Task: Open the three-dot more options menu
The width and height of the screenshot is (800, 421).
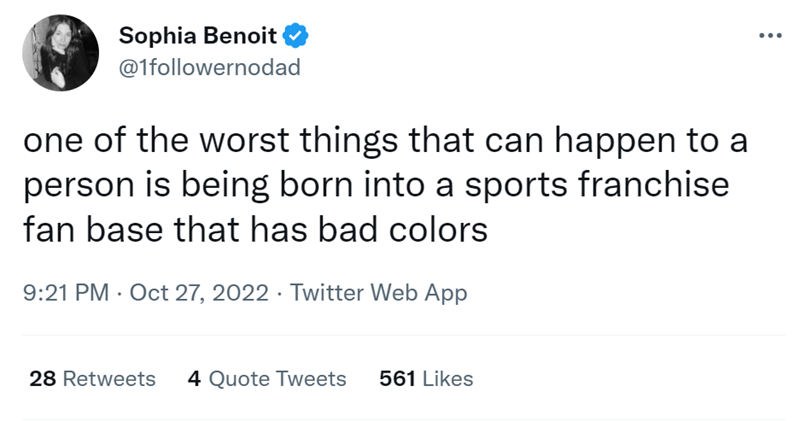Action: point(767,37)
